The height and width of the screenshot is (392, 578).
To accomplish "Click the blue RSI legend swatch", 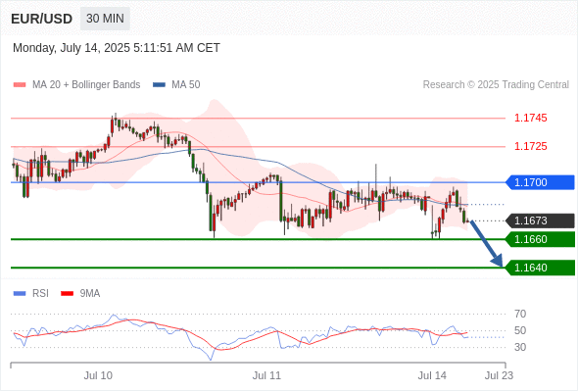I will [x=20, y=294].
